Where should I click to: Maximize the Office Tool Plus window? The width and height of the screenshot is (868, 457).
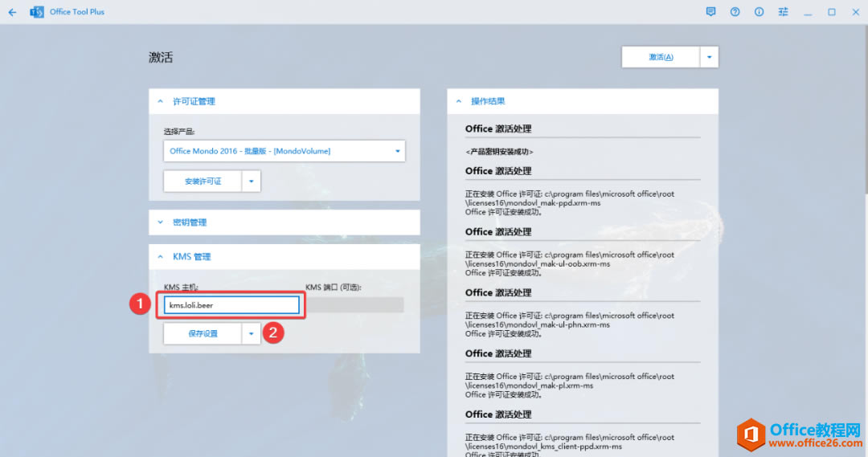point(832,11)
